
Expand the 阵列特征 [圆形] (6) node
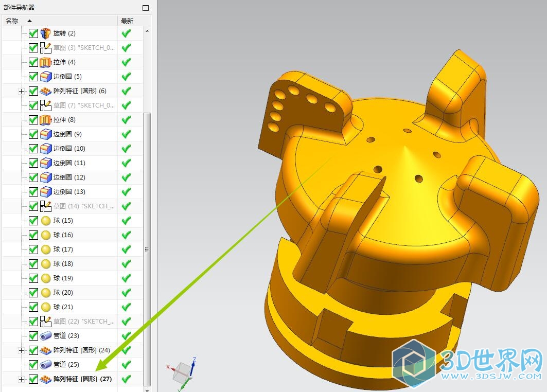[x=21, y=91]
